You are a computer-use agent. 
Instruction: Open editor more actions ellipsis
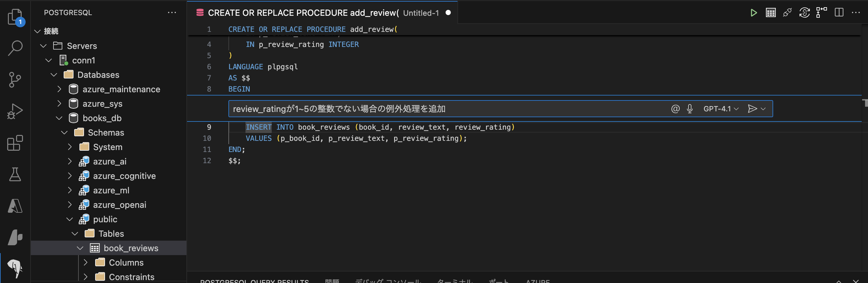coord(856,13)
